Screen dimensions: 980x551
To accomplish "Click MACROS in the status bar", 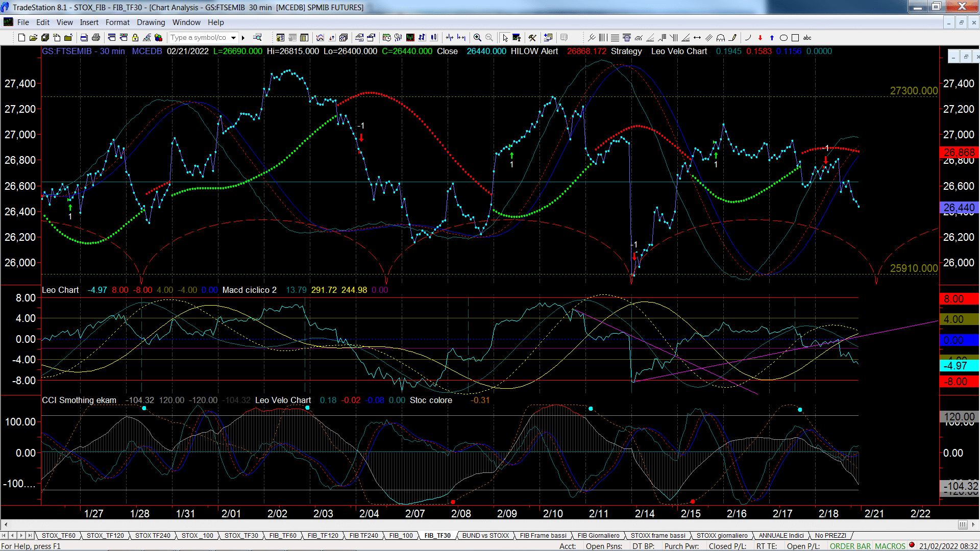I will [890, 546].
